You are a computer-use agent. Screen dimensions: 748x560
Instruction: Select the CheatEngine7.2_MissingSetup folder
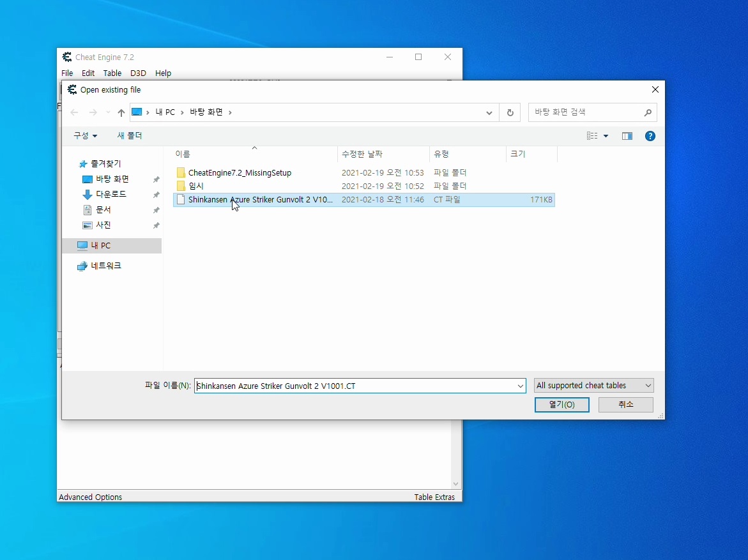click(x=240, y=172)
